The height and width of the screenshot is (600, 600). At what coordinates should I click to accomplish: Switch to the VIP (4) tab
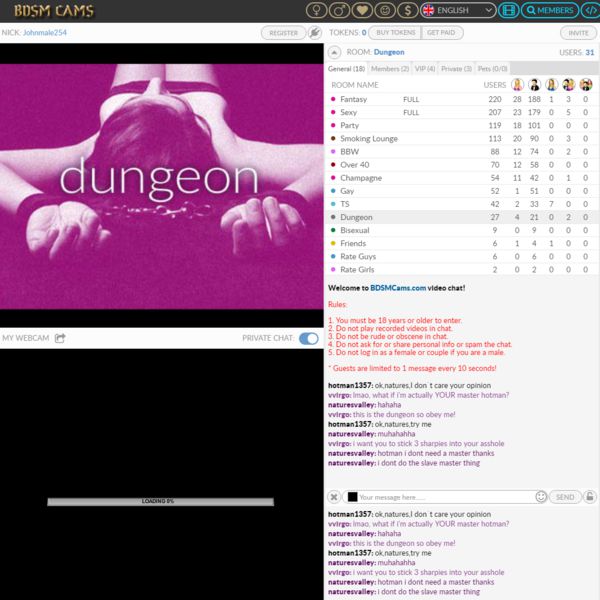424,69
